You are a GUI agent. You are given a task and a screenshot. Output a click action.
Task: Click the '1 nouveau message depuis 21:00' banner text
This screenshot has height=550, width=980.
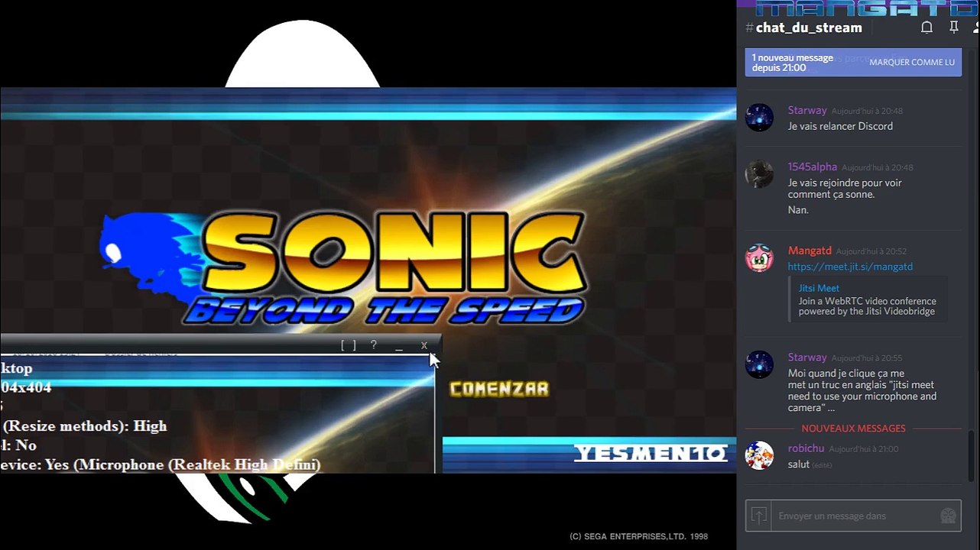click(793, 63)
